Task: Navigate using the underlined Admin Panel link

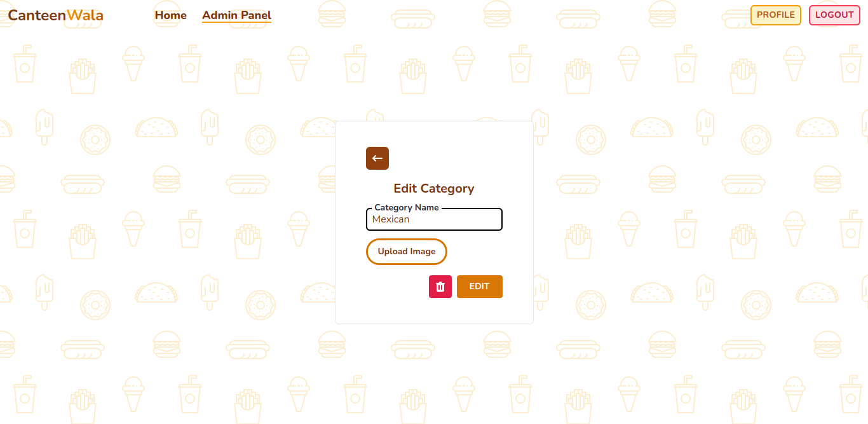Action: pos(236,15)
